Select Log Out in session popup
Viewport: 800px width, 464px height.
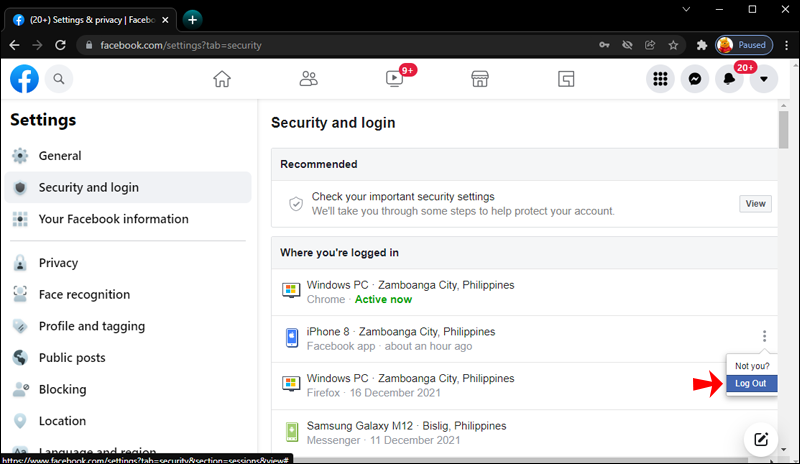coord(751,384)
